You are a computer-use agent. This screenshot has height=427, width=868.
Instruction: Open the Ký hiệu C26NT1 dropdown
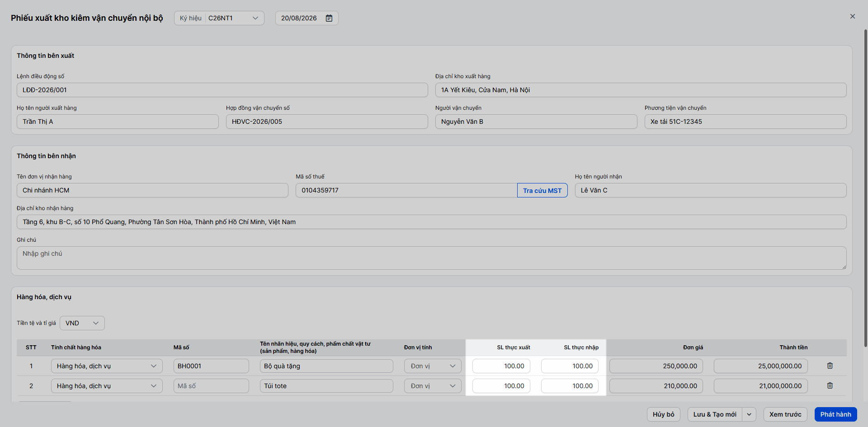219,18
